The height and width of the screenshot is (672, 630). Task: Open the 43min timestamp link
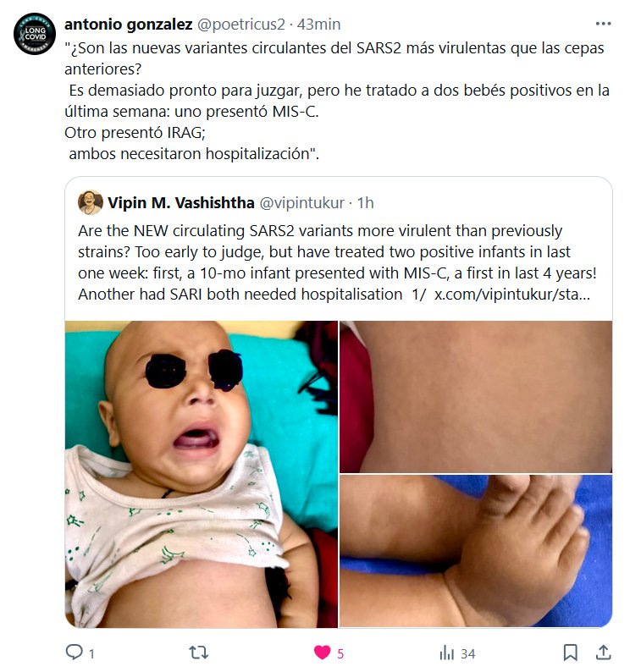point(318,24)
